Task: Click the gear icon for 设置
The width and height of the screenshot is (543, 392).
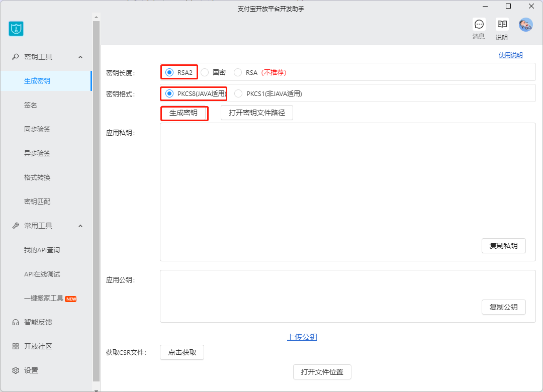Action: [16, 370]
